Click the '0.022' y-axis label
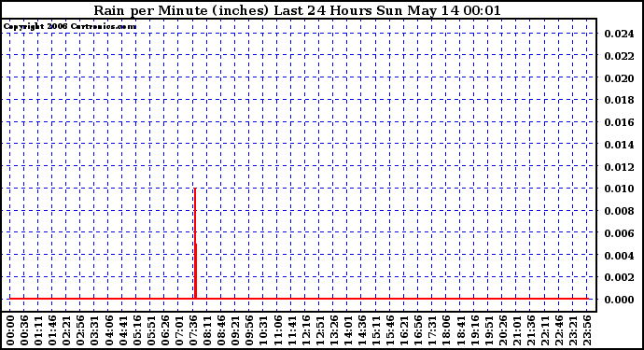The height and width of the screenshot is (350, 644). click(619, 56)
